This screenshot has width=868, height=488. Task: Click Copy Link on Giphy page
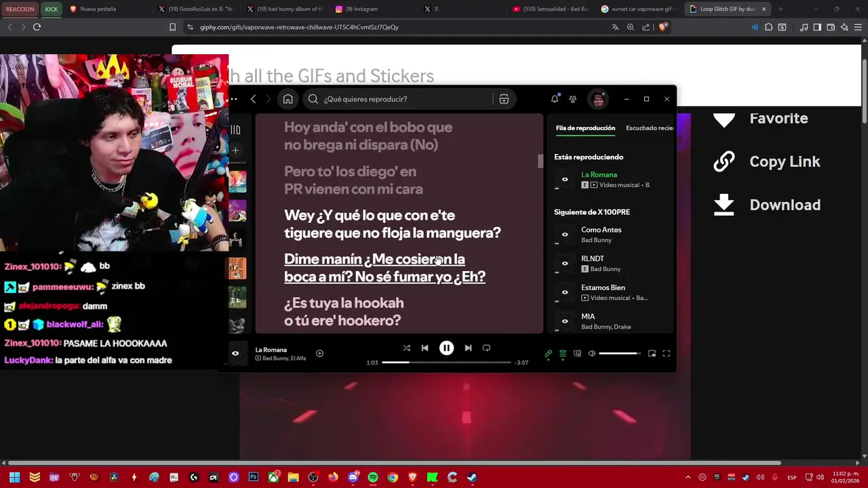[767, 161]
